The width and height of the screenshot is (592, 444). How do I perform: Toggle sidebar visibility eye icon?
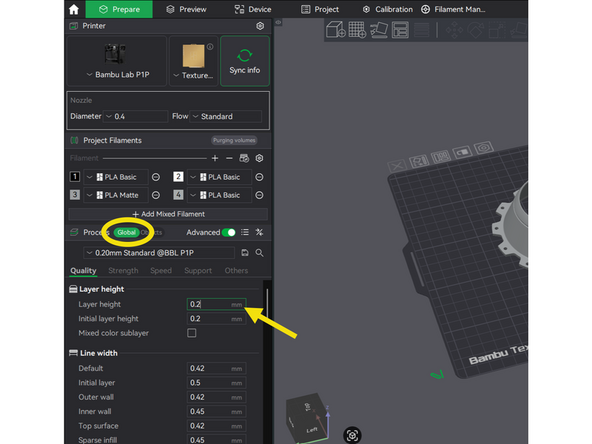pyautogui.click(x=278, y=22)
